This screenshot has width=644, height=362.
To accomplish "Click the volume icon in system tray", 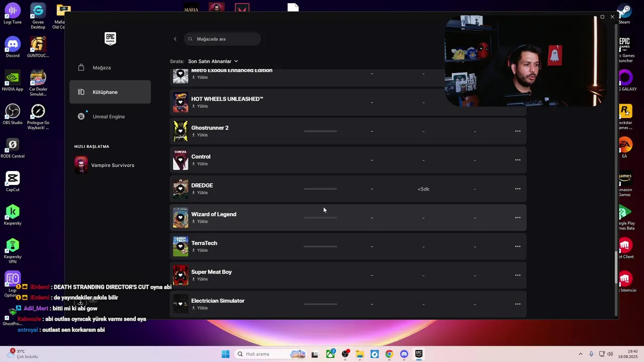I will point(610,354).
